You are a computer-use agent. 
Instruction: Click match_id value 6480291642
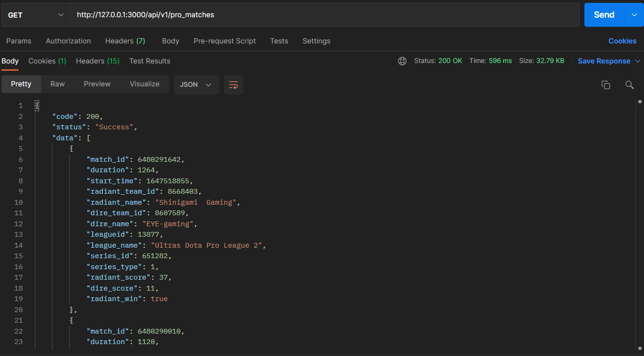coord(159,159)
